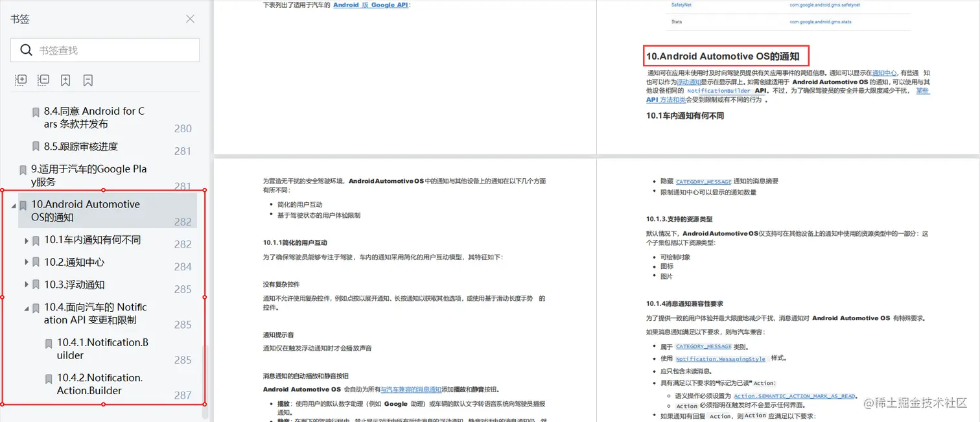Open the first CATEGORY_MESSAGE code link under 隐藏

click(x=703, y=182)
